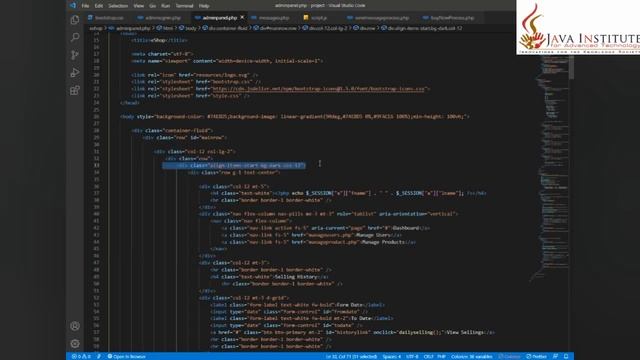
Task: Switch to the bootstrap.css tab
Action: (108, 18)
